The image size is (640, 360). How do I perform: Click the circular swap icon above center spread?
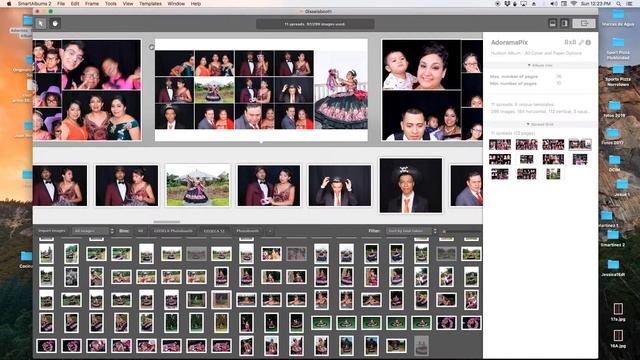[151, 47]
